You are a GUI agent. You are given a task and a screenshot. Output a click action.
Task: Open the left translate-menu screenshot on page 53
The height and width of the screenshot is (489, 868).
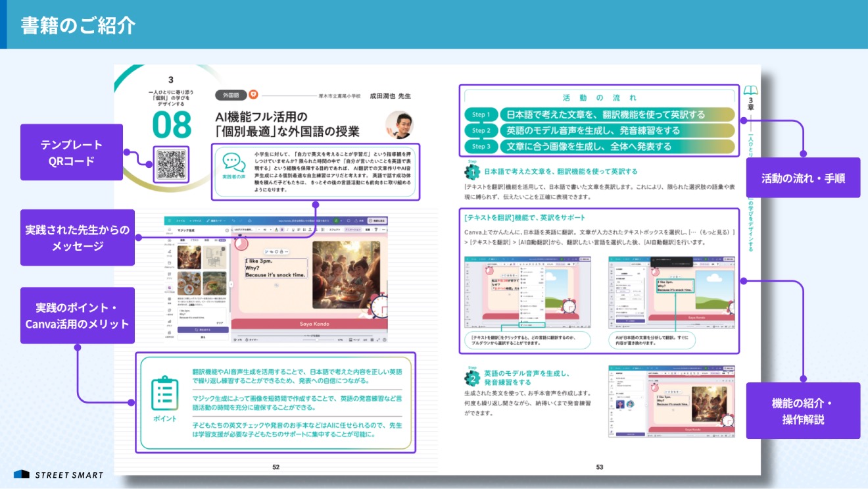pyautogui.click(x=526, y=292)
